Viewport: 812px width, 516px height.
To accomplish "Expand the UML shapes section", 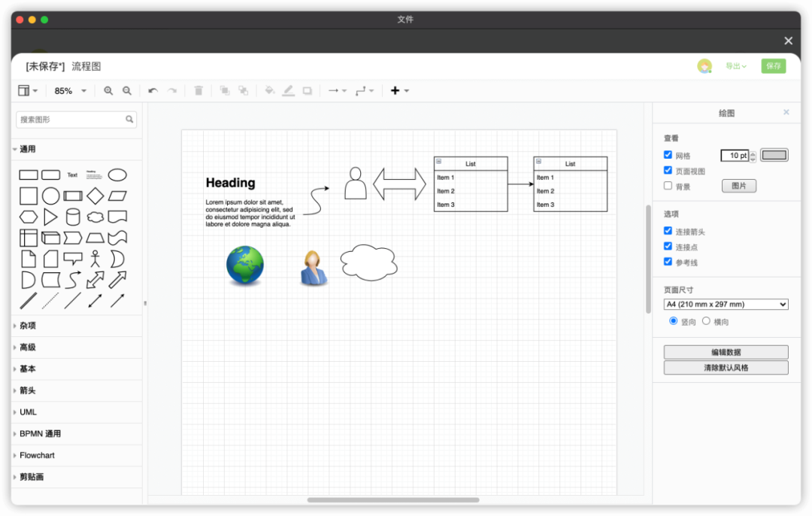I will (77, 412).
